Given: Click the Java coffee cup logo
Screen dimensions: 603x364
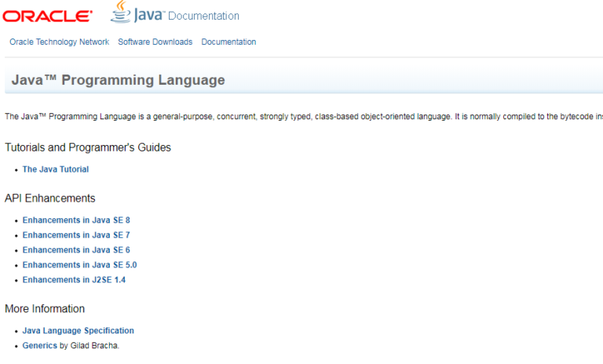Looking at the screenshot, I should pyautogui.click(x=120, y=12).
